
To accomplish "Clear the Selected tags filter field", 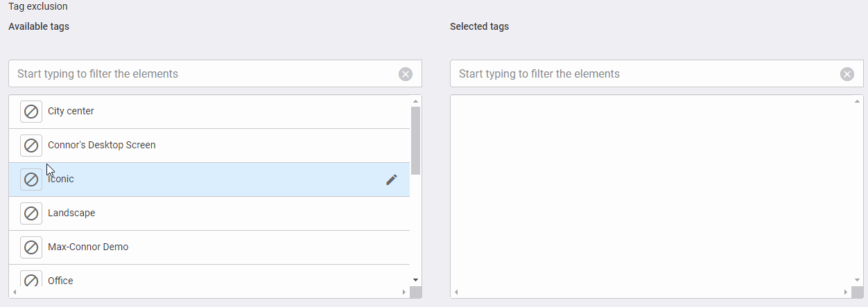I will pos(847,74).
